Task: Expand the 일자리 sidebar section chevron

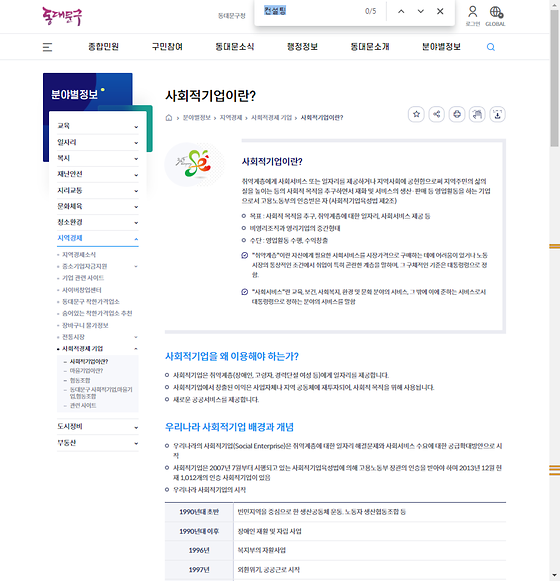Action: coord(136,143)
